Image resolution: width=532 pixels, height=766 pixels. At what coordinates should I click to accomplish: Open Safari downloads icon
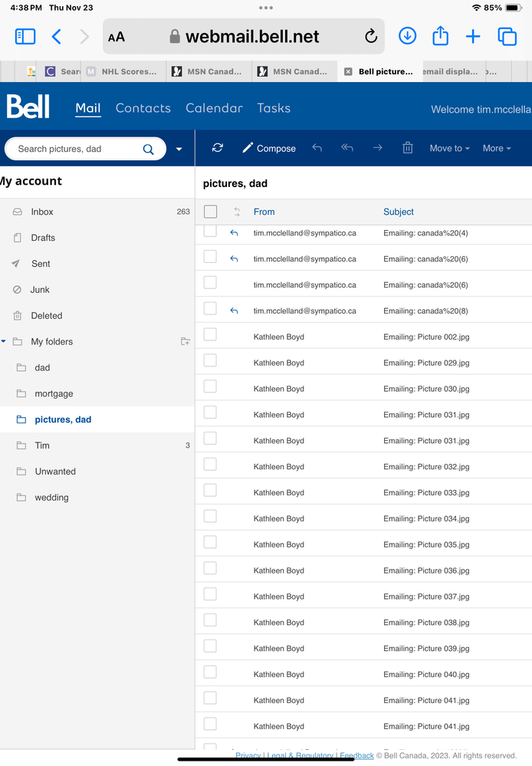click(407, 36)
